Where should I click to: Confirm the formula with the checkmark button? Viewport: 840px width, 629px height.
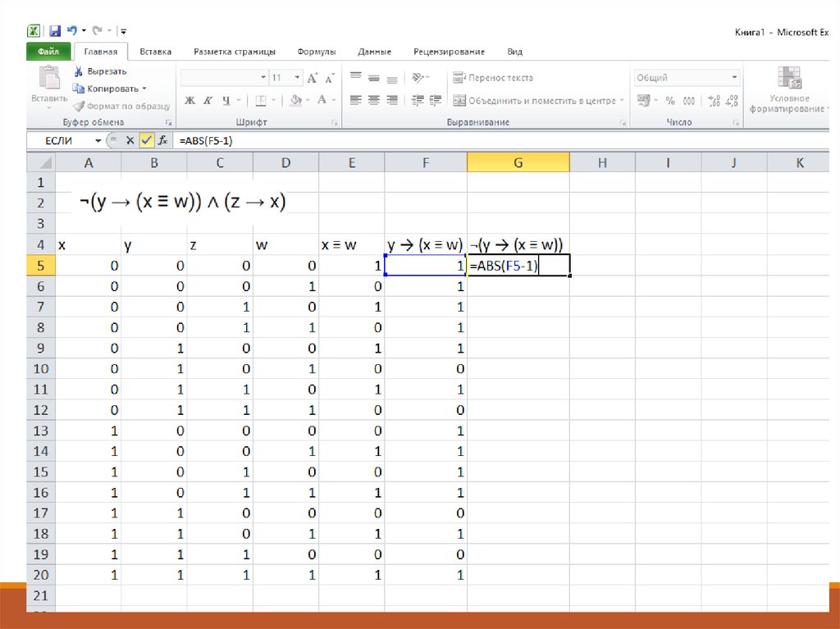[146, 141]
